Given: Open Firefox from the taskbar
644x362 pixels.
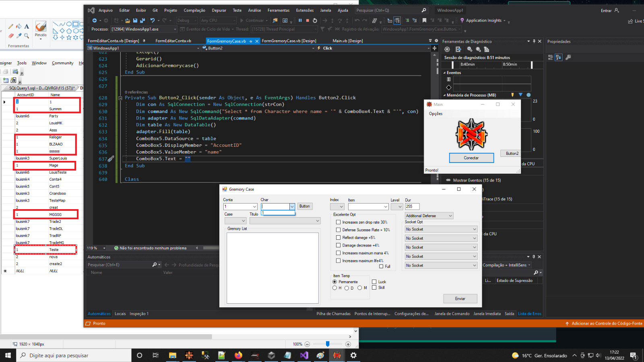Looking at the screenshot, I should pyautogui.click(x=238, y=355).
